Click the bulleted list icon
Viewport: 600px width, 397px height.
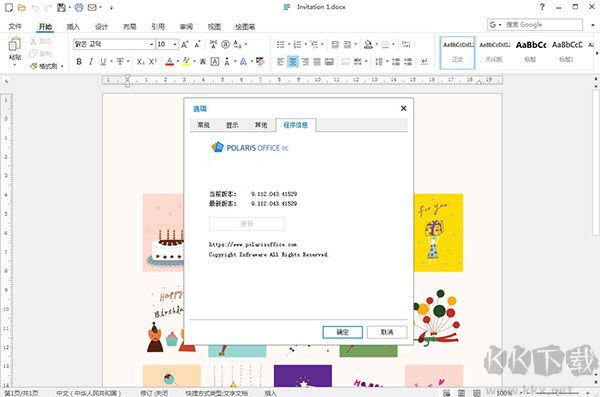280,44
